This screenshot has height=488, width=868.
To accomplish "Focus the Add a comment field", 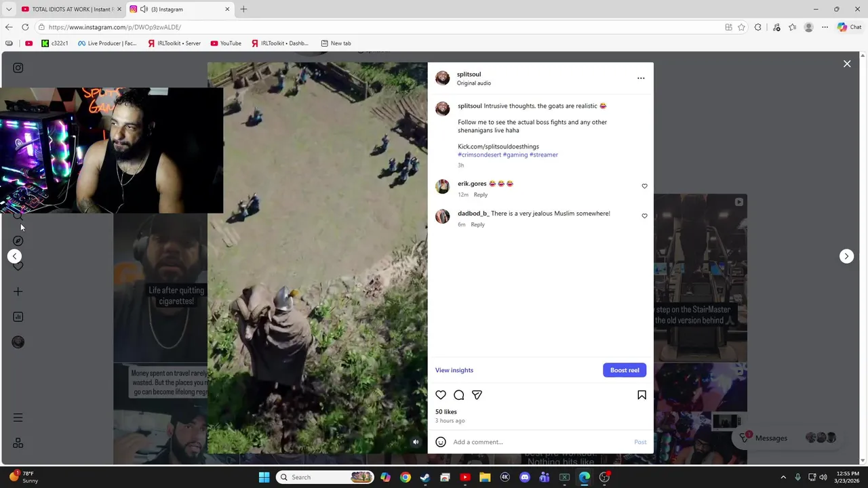I will (x=540, y=442).
